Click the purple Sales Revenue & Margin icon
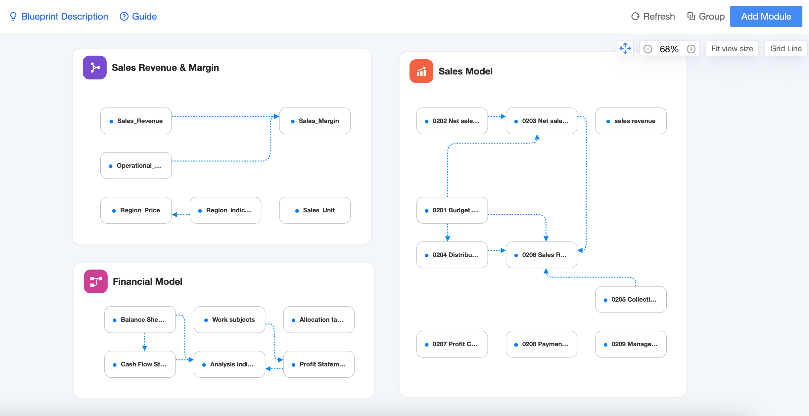Screen dimensions: 809x416 94,68
